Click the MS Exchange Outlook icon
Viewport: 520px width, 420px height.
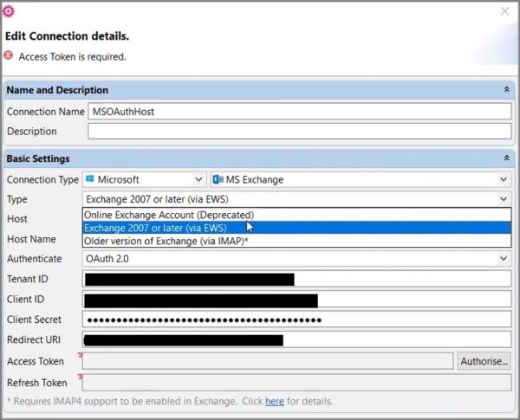click(x=218, y=179)
